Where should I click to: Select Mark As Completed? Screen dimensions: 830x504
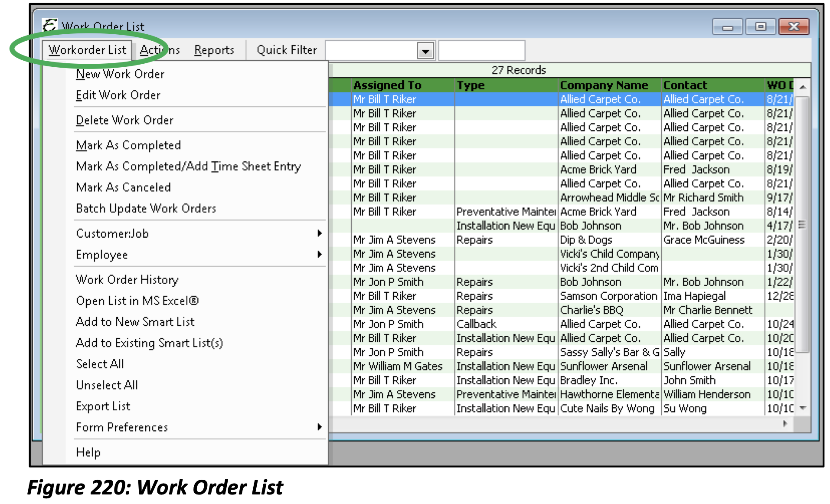tap(128, 145)
